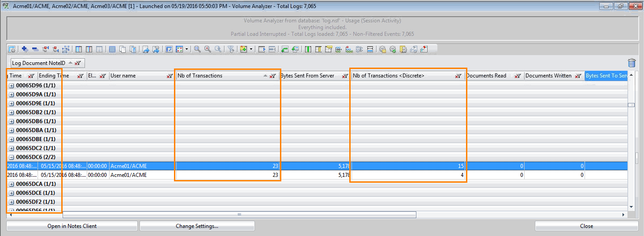Open dropdown arrow beside checklist toolbar icon
This screenshot has width=644, height=236.
[186, 49]
